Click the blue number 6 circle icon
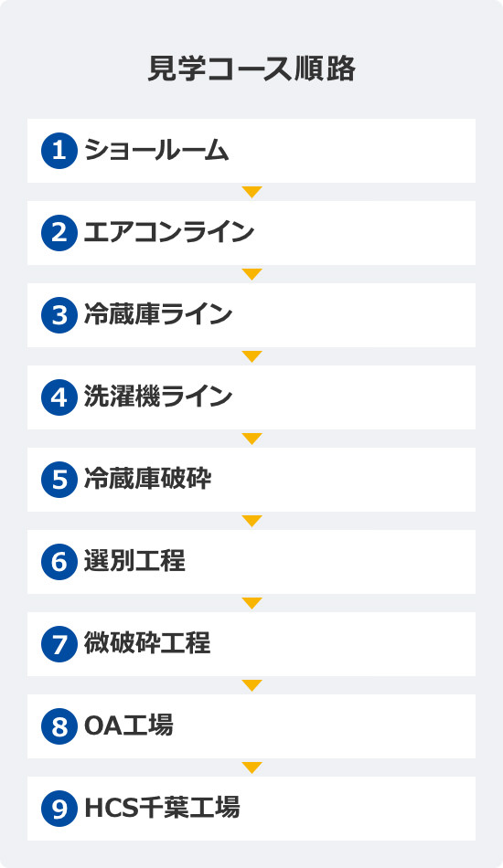 pyautogui.click(x=59, y=562)
